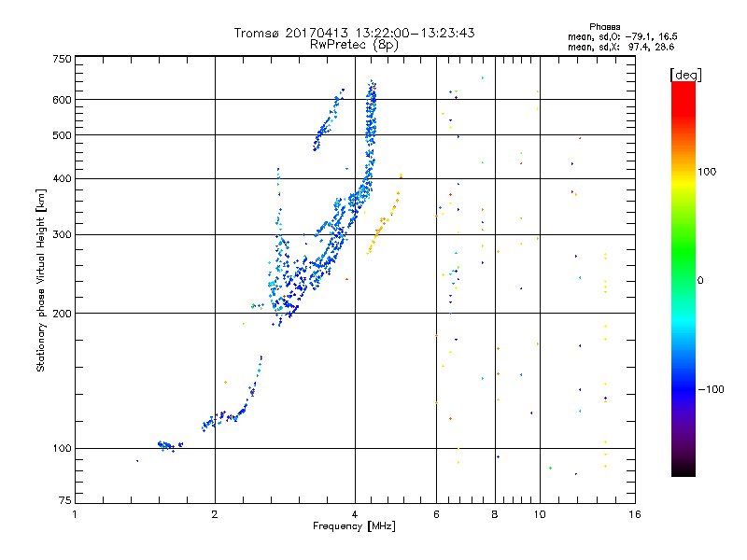
Task: Click the green zone of the colorbar
Action: click(684, 252)
